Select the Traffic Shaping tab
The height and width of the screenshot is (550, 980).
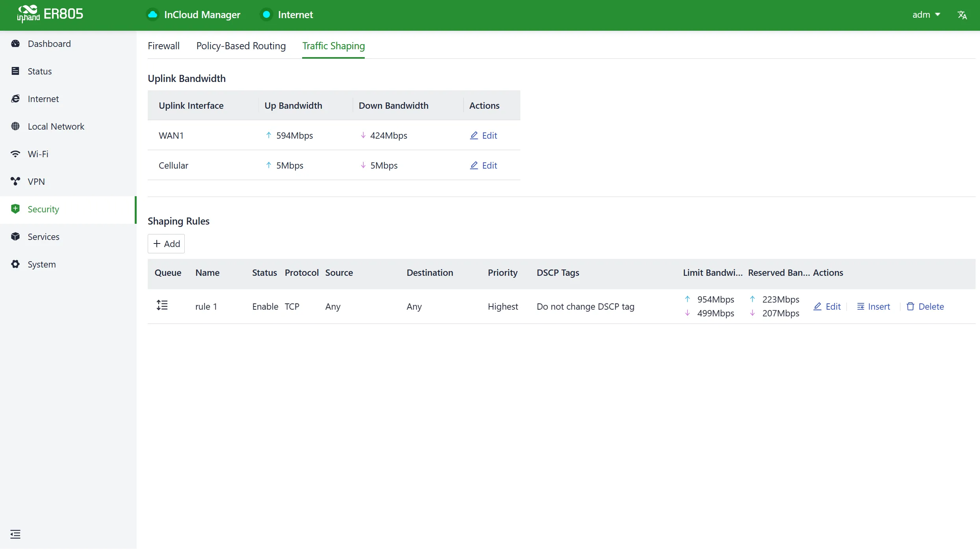point(333,46)
